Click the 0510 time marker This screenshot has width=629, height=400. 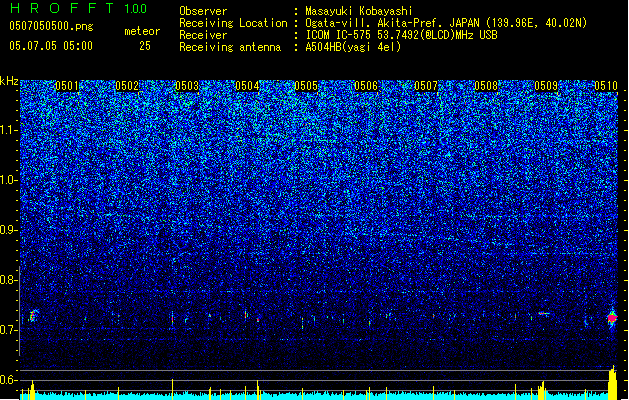click(606, 86)
